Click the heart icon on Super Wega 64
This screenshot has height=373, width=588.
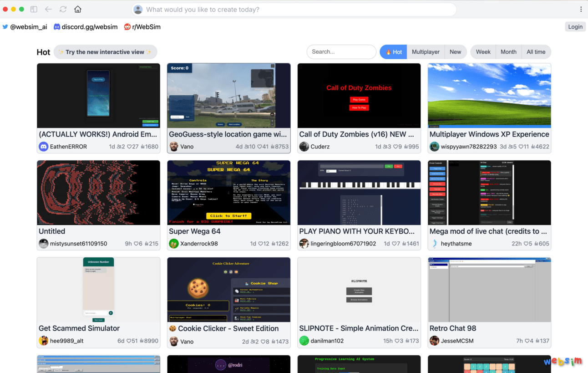(x=261, y=244)
